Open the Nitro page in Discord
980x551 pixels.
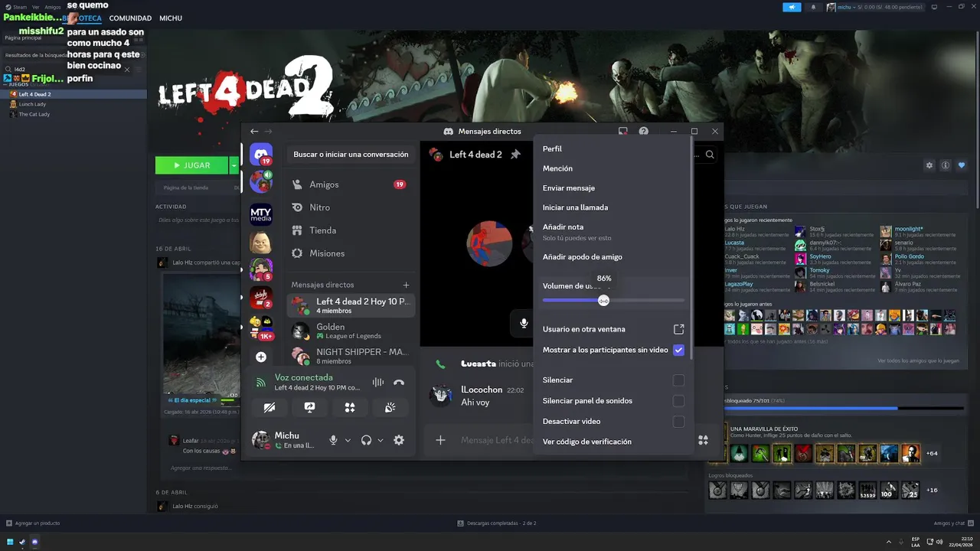[349, 207]
